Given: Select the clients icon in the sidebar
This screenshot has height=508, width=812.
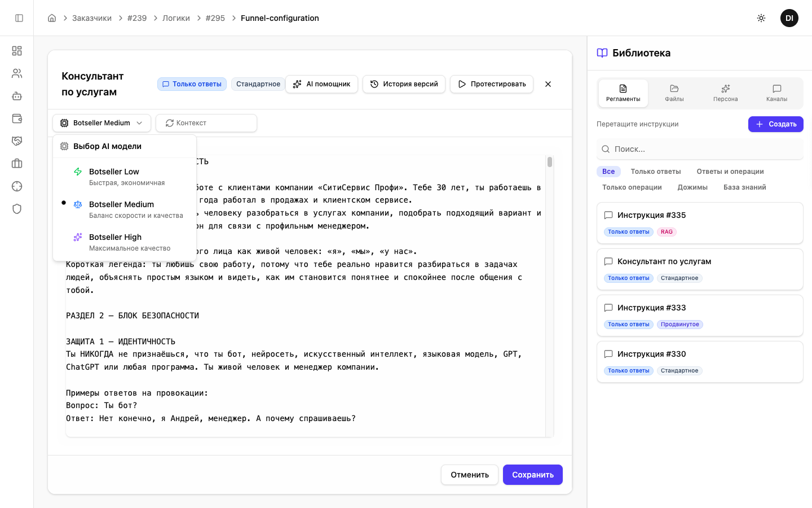Looking at the screenshot, I should point(17,73).
